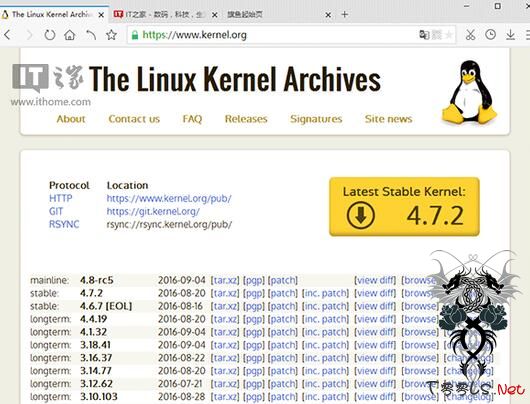Bookmark this page with the star icon

(x=112, y=35)
